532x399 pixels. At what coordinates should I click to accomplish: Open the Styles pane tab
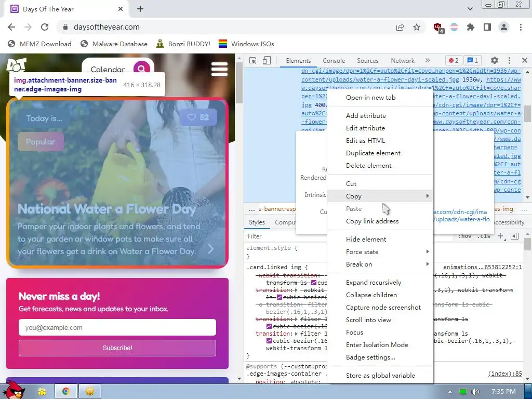pos(257,222)
